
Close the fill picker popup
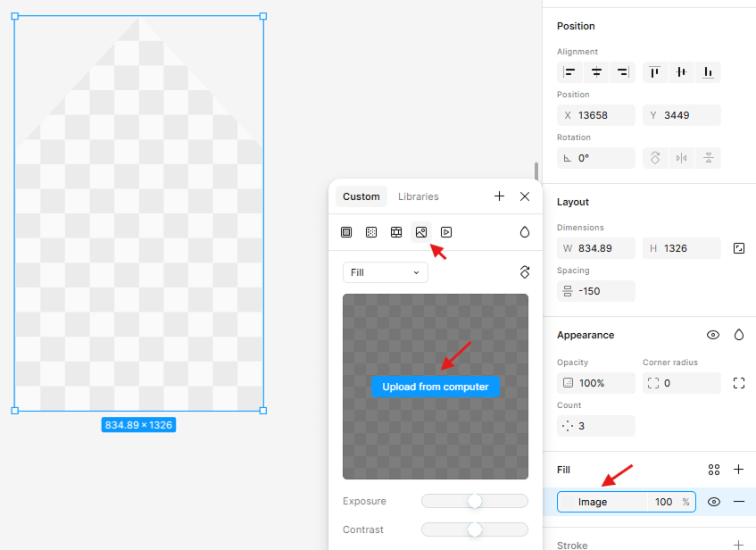pyautogui.click(x=525, y=196)
